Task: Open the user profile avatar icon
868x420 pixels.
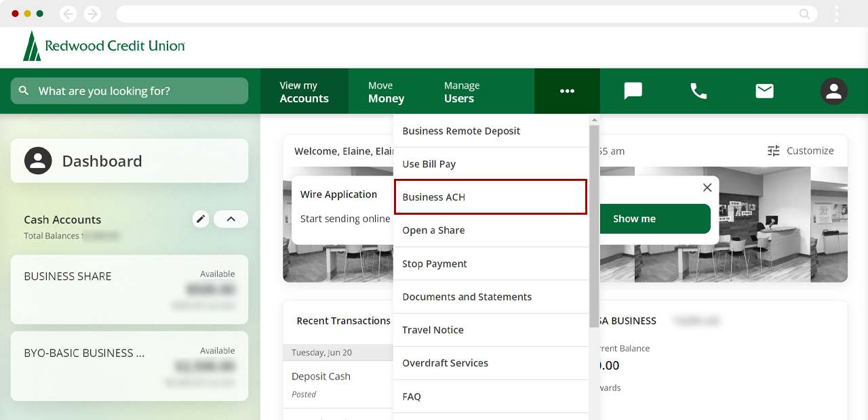Action: [x=833, y=91]
